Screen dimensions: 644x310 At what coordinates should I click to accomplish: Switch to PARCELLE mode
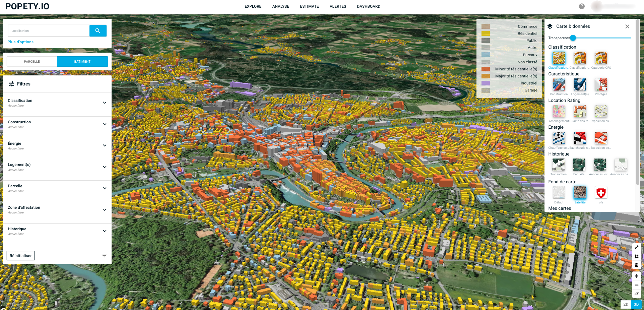[32, 62]
